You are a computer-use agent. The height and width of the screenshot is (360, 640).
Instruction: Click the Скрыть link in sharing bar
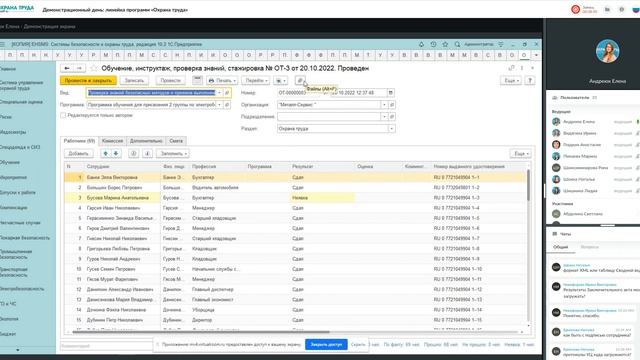pos(358,344)
